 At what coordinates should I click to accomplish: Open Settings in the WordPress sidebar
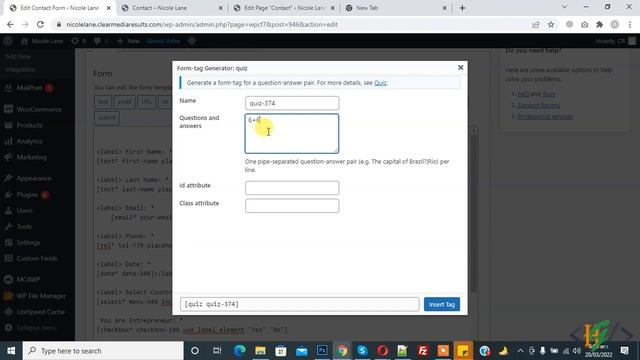point(28,242)
